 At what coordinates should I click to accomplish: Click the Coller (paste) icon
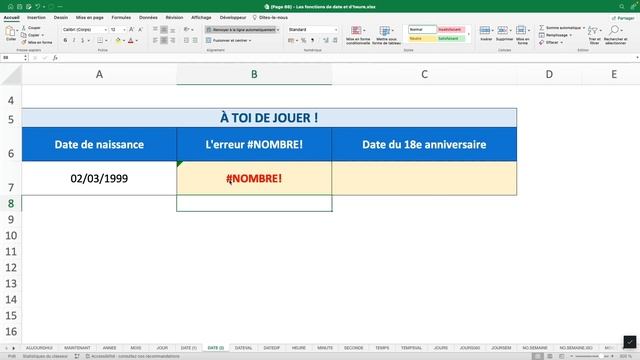click(x=10, y=31)
